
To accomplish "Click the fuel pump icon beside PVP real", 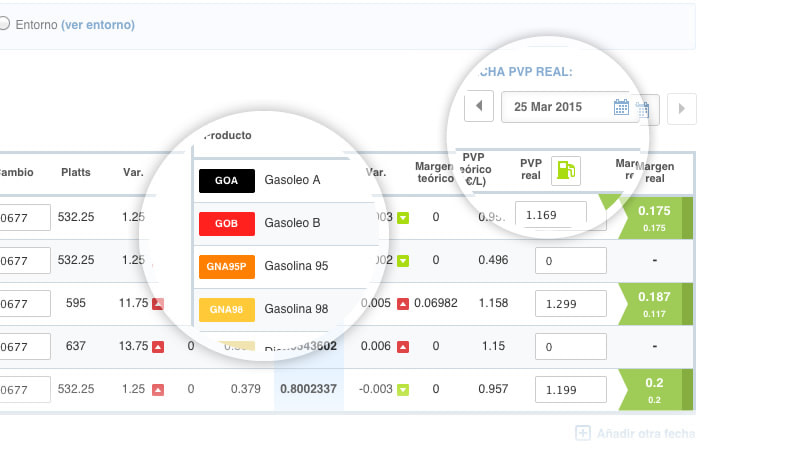I will tap(566, 171).
